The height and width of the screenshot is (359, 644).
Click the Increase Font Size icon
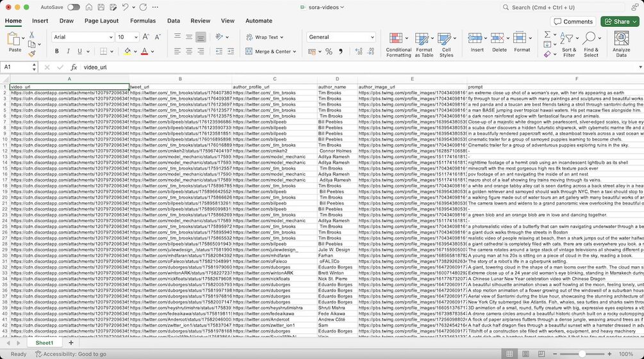point(146,37)
